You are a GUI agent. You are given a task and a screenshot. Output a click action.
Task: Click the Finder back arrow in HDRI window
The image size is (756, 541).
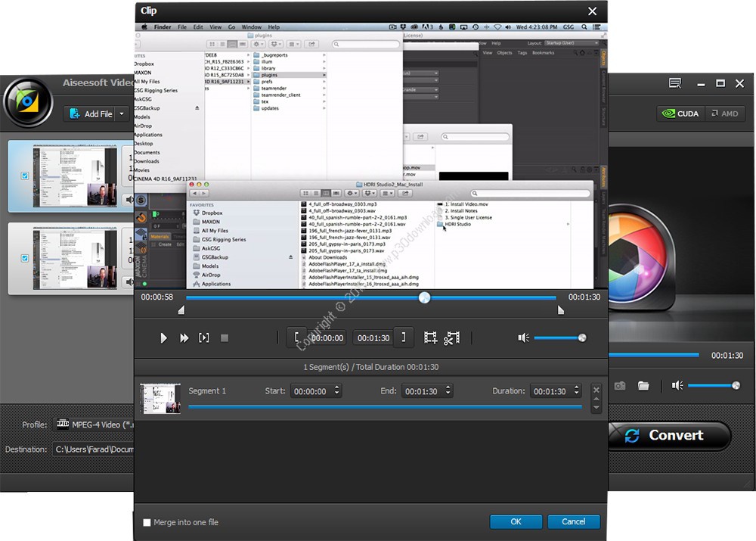point(195,193)
